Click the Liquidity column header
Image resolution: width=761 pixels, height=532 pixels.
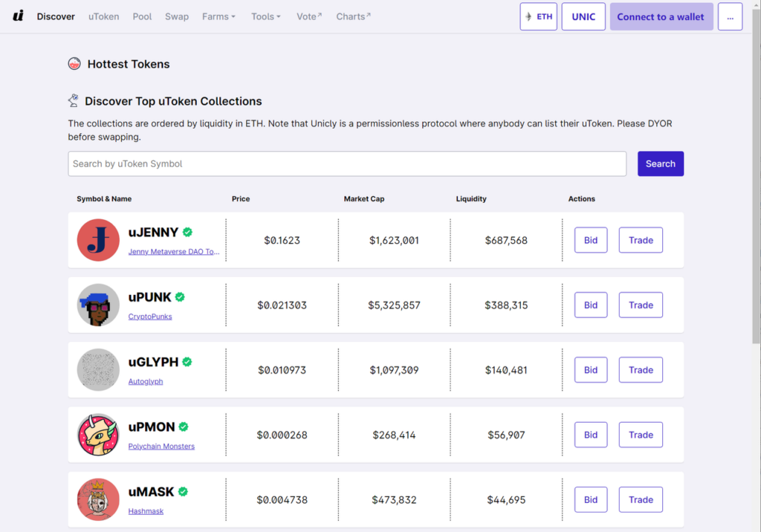pos(470,198)
